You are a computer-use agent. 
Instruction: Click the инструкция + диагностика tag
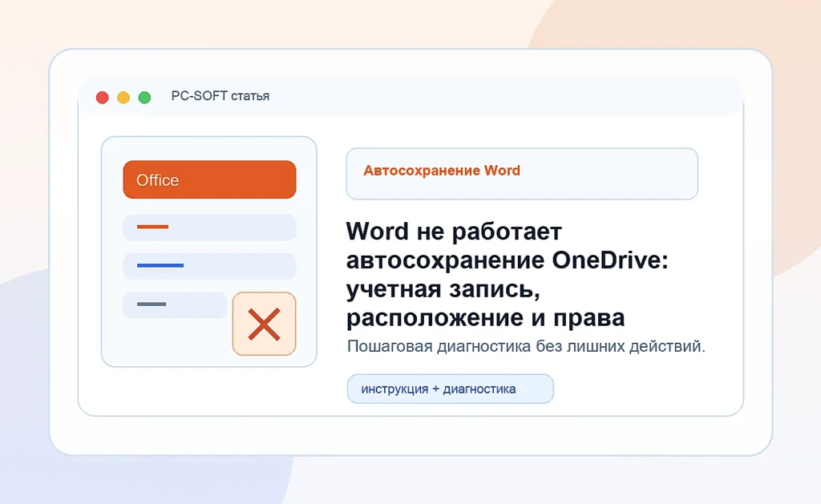pyautogui.click(x=451, y=389)
